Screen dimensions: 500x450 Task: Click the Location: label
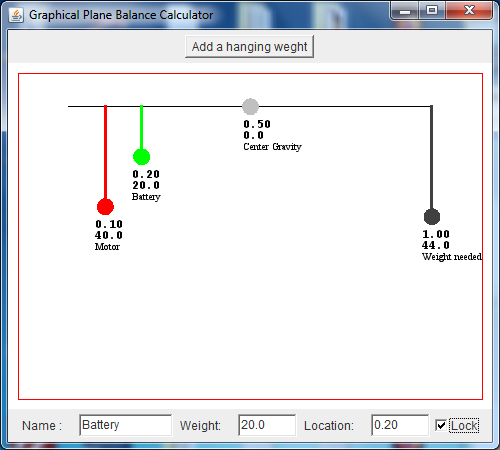[329, 426]
